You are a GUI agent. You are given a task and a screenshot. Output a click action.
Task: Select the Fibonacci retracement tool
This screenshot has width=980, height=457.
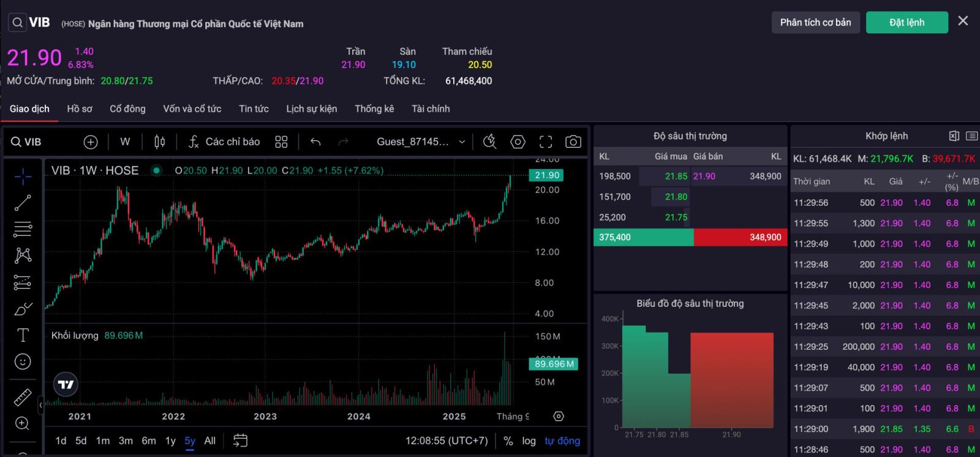pyautogui.click(x=23, y=229)
